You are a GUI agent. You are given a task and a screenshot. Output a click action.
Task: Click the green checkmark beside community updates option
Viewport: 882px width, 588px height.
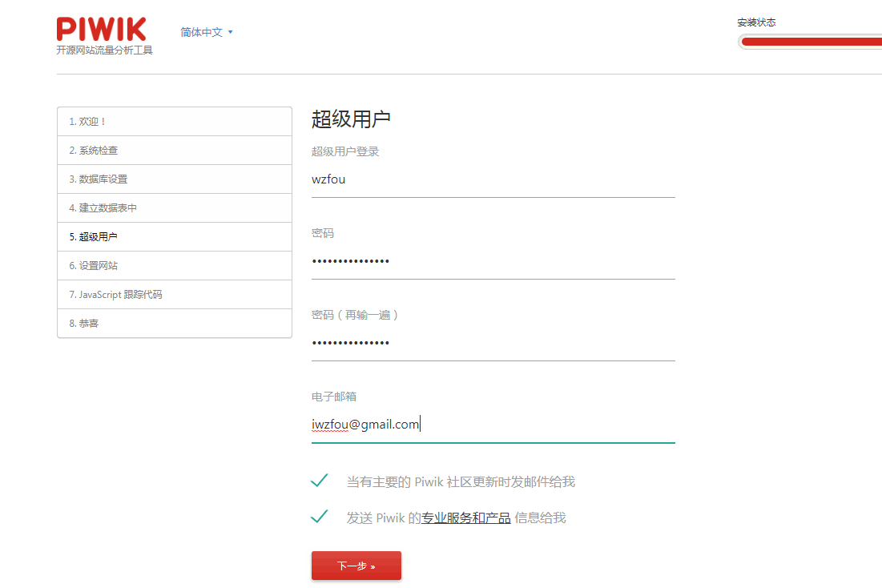coord(319,480)
